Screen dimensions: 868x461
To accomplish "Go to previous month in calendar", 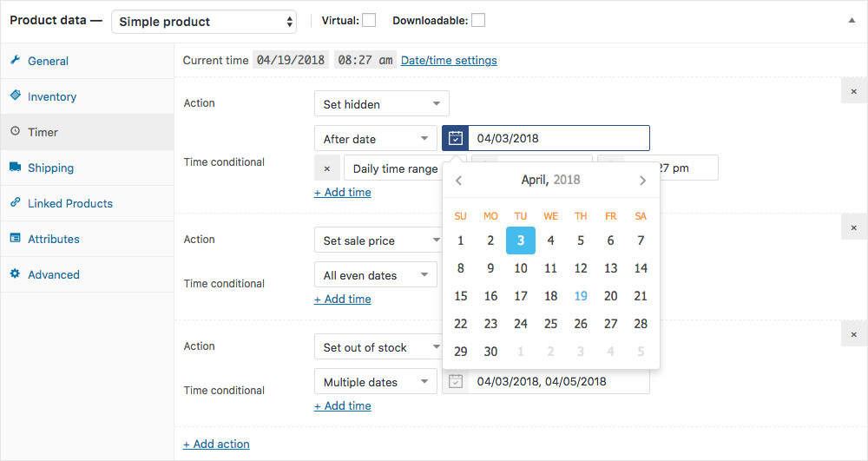I will pos(459,181).
